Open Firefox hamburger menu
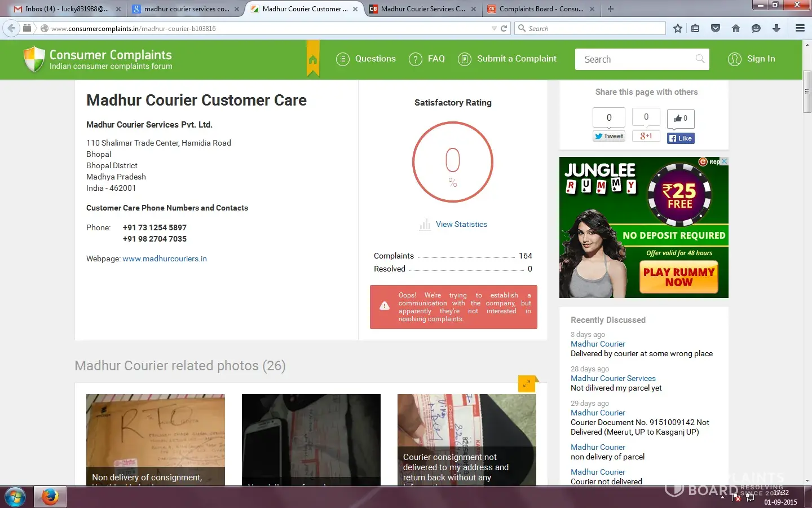 pos(800,28)
